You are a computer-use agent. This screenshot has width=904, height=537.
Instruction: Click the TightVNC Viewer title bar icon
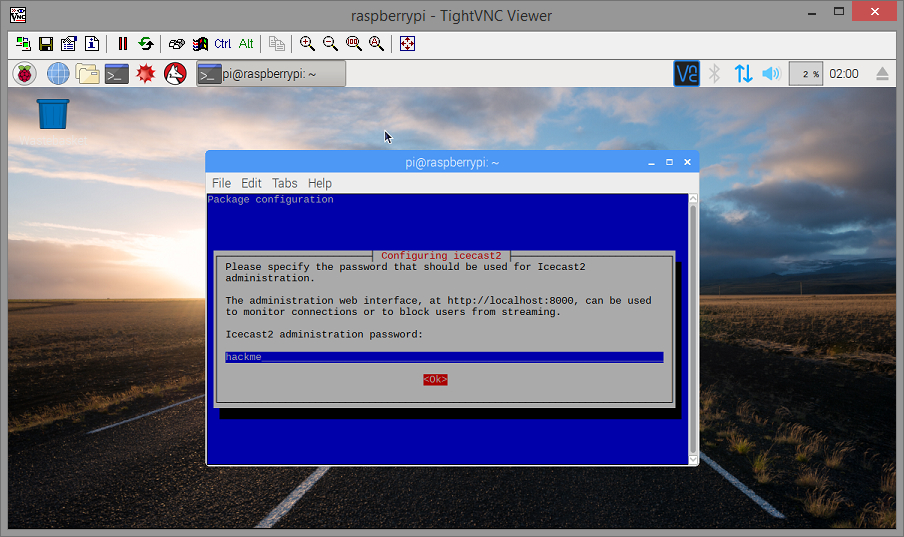click(x=18, y=14)
